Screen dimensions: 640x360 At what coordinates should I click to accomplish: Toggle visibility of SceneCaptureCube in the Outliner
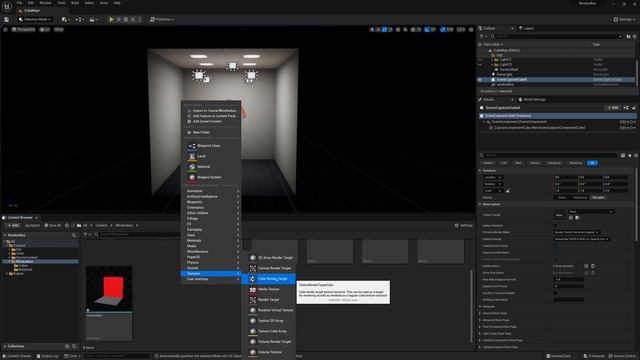coord(480,80)
